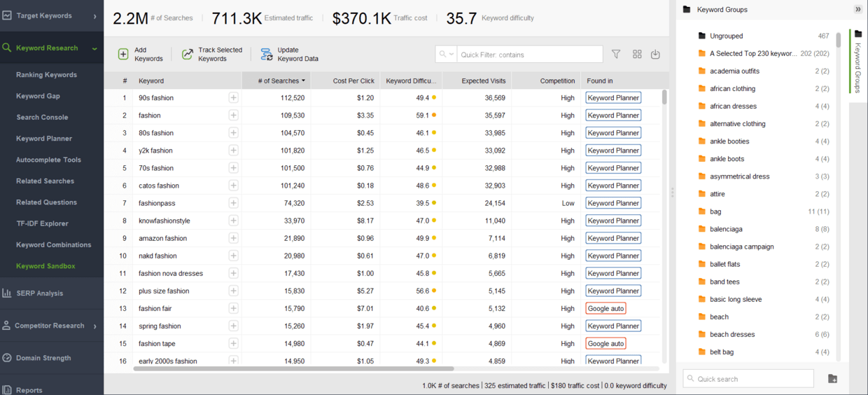Screen dimensions: 868x395
Task: Open the quick filter search type dropdown
Action: click(x=446, y=55)
